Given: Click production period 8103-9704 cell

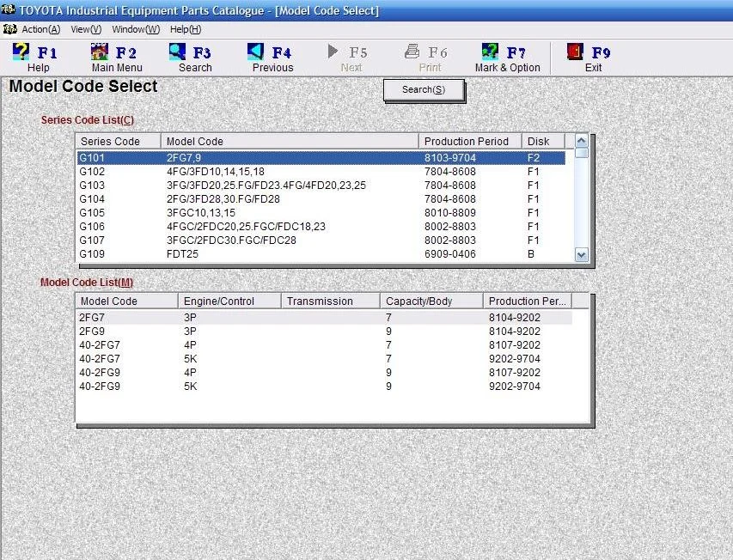Looking at the screenshot, I should pyautogui.click(x=449, y=158).
